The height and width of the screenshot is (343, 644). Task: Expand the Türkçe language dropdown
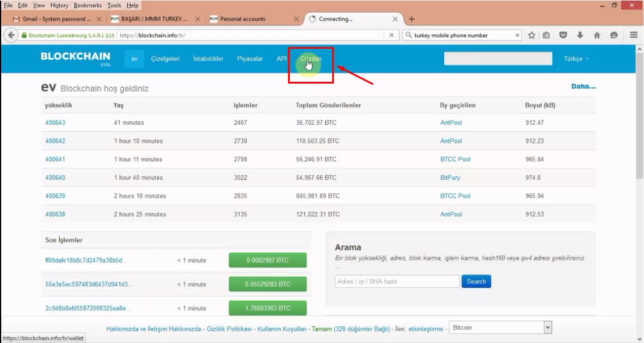click(576, 59)
